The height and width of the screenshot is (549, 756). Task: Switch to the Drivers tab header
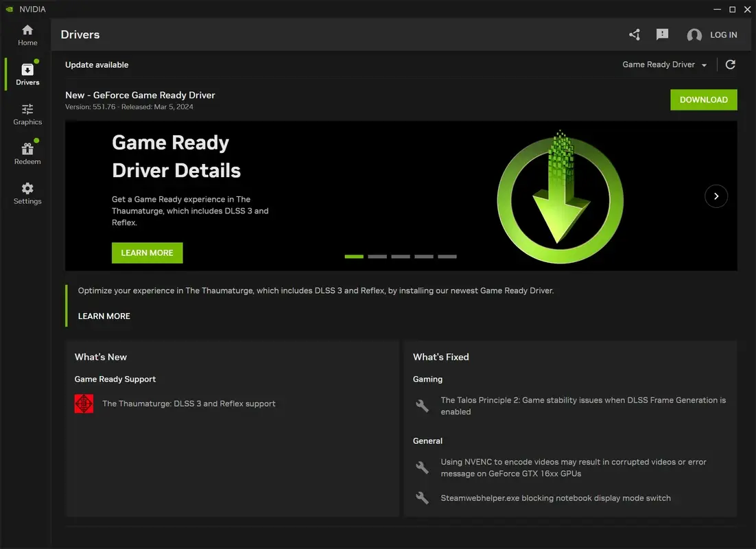80,34
